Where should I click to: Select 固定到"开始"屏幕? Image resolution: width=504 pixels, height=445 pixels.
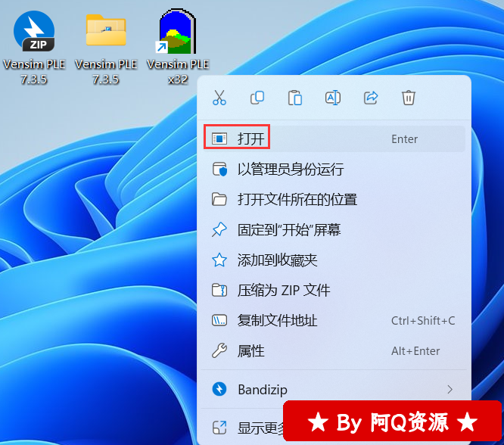[x=334, y=229]
